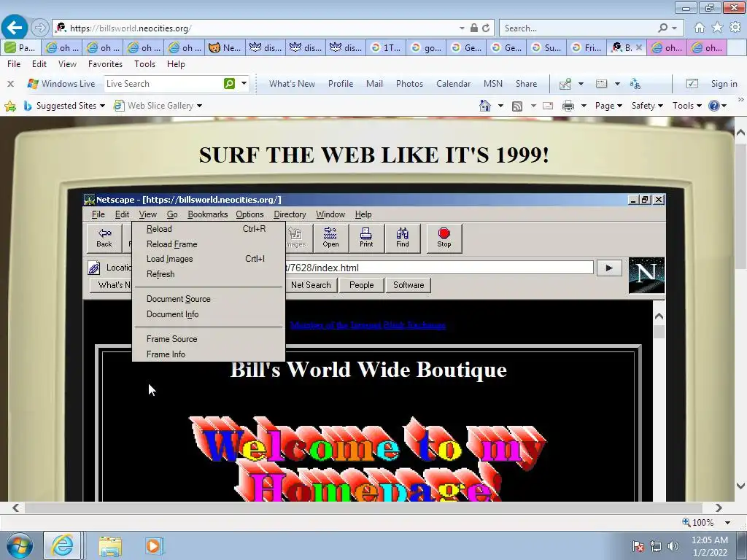Viewport: 747px width, 560px height.
Task: Open IE's Home icon at top right
Action: tap(700, 28)
